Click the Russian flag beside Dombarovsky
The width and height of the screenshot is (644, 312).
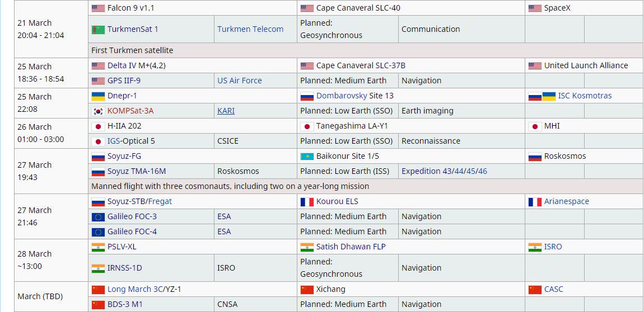[x=307, y=96]
